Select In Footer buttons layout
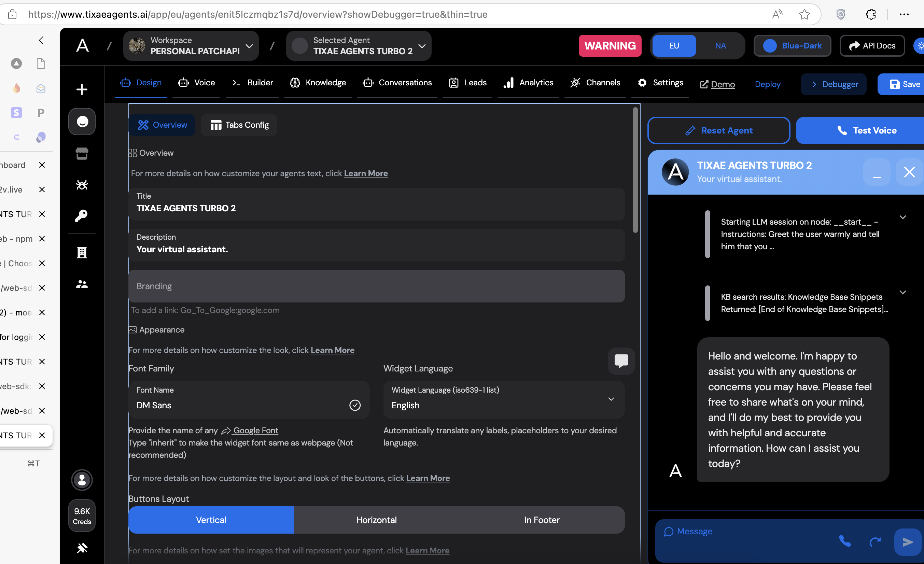The width and height of the screenshot is (924, 564). tap(542, 520)
